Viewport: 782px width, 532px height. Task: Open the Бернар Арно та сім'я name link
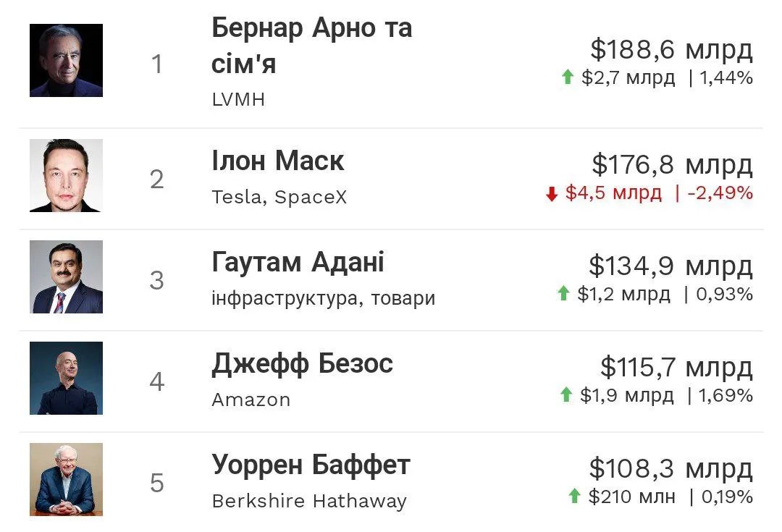coord(311,46)
